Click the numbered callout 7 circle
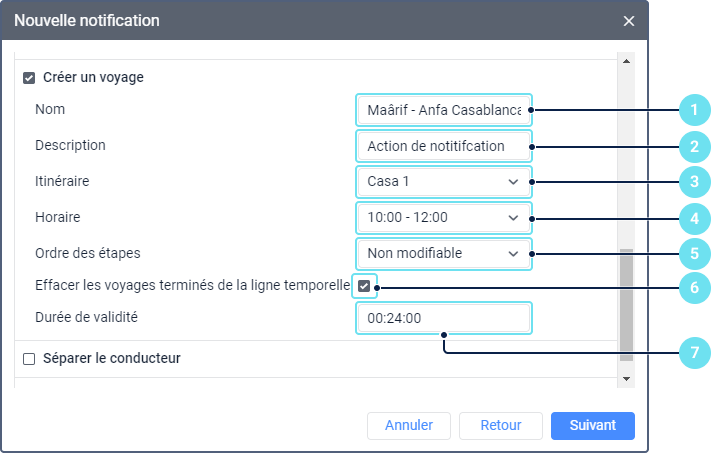This screenshot has height=453, width=721. pos(695,353)
